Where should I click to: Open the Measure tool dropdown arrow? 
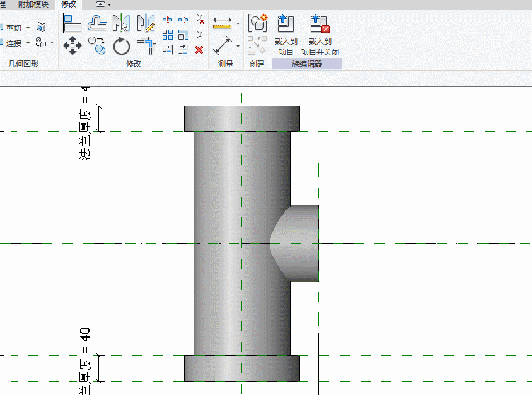[238, 25]
